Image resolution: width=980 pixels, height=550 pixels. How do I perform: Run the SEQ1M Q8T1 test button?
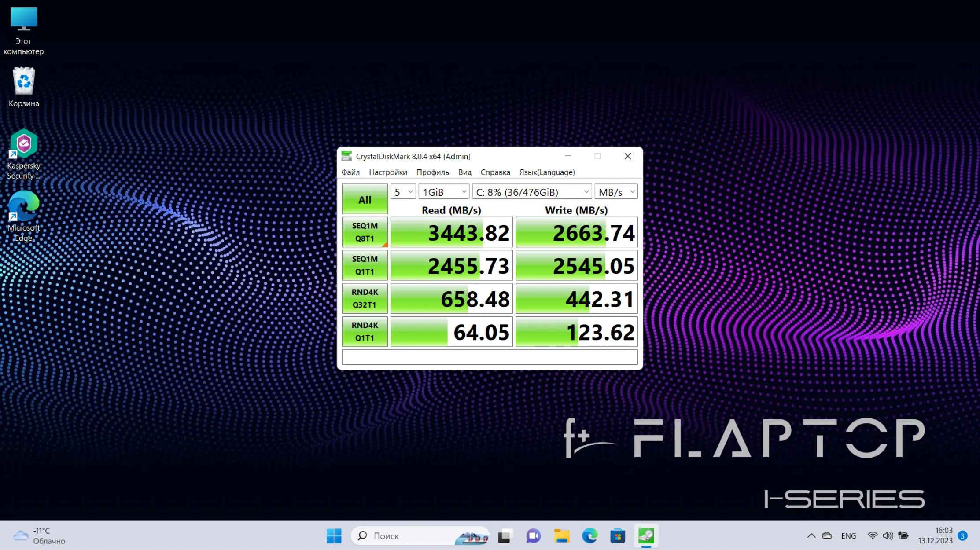tap(365, 232)
